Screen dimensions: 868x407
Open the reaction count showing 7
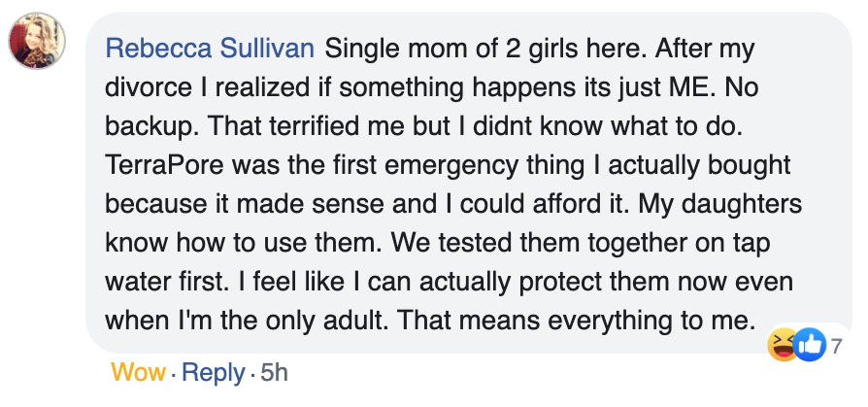(x=836, y=344)
